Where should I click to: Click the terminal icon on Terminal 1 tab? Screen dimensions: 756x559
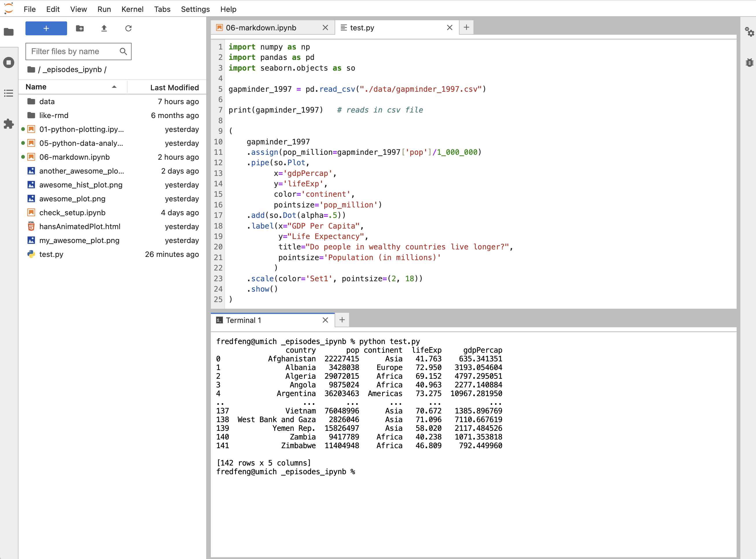pyautogui.click(x=219, y=320)
